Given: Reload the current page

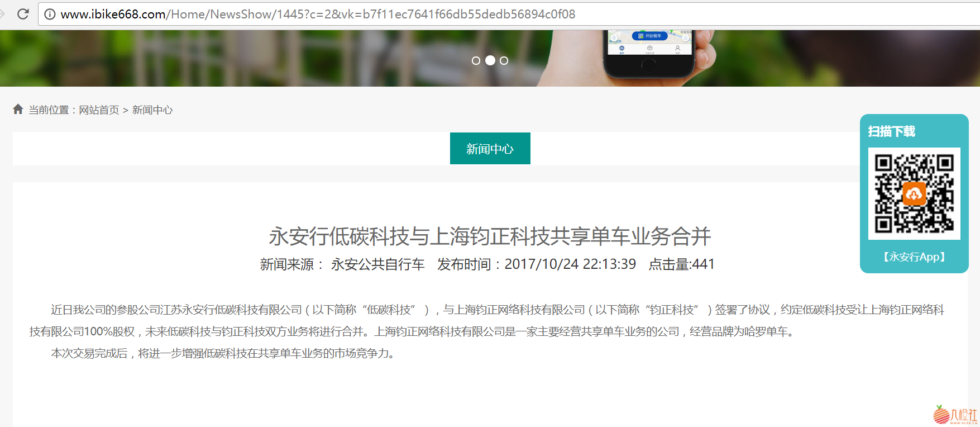Looking at the screenshot, I should 23,14.
